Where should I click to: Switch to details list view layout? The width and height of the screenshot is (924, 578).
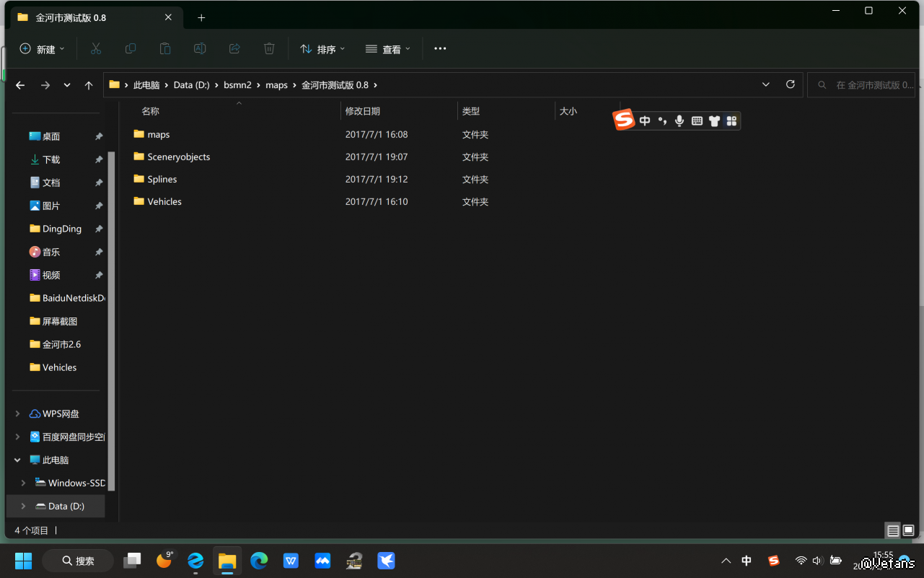[x=893, y=531]
